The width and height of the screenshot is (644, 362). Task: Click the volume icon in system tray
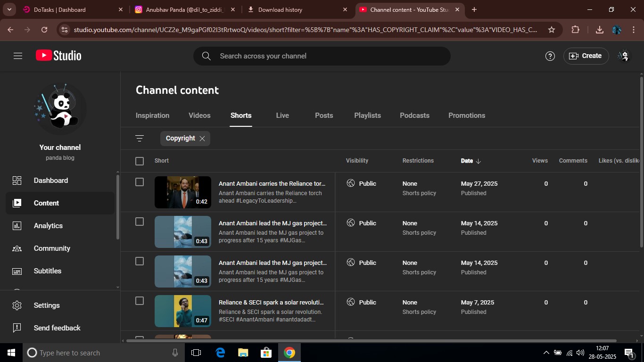(580, 353)
